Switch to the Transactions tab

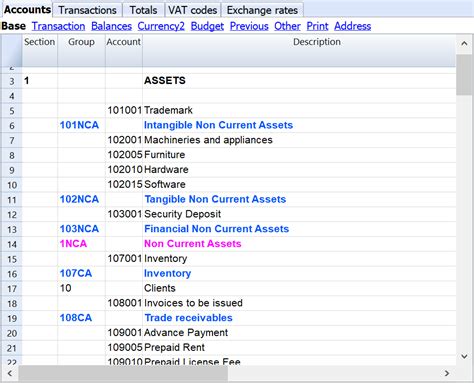coord(87,10)
